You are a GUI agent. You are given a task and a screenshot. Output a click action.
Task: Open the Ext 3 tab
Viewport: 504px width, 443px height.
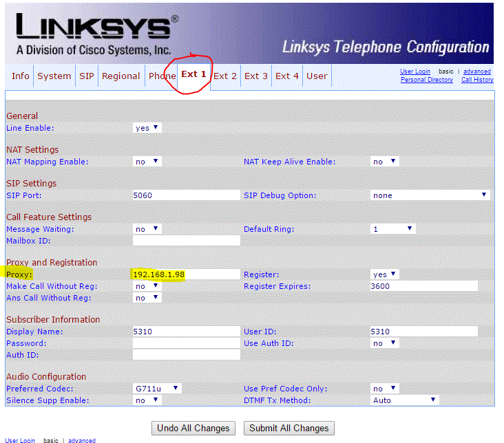point(256,76)
